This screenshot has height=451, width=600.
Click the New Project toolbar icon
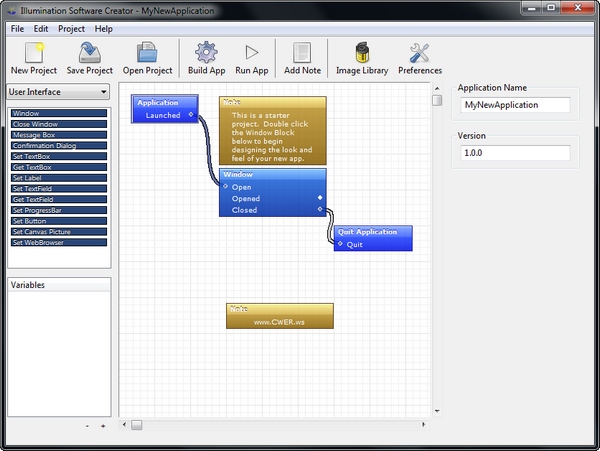click(x=33, y=53)
